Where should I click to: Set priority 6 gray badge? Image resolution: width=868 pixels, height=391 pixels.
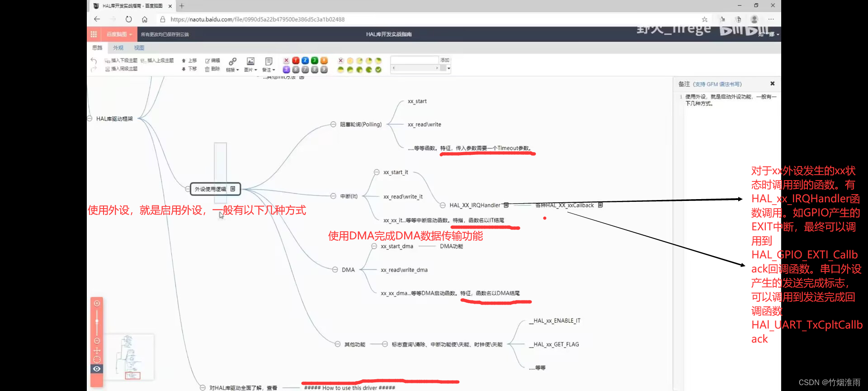point(296,69)
